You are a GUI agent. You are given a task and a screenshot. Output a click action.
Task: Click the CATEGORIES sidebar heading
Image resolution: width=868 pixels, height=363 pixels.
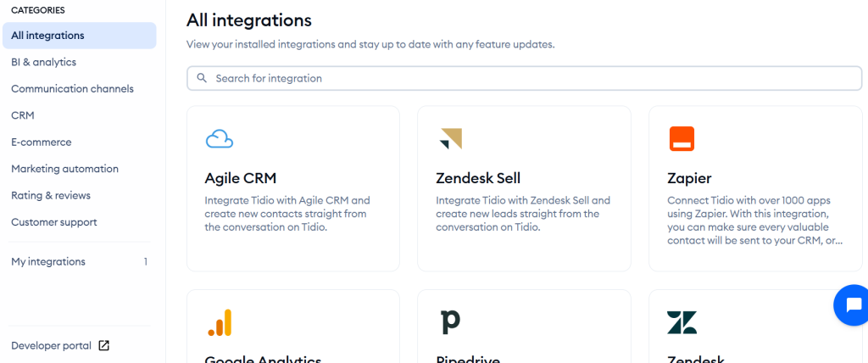tap(37, 10)
